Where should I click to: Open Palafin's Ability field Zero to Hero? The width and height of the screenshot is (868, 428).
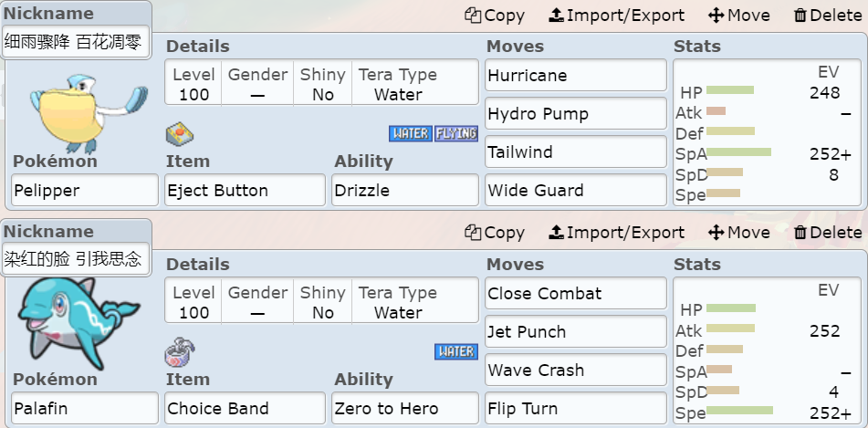[x=405, y=409]
